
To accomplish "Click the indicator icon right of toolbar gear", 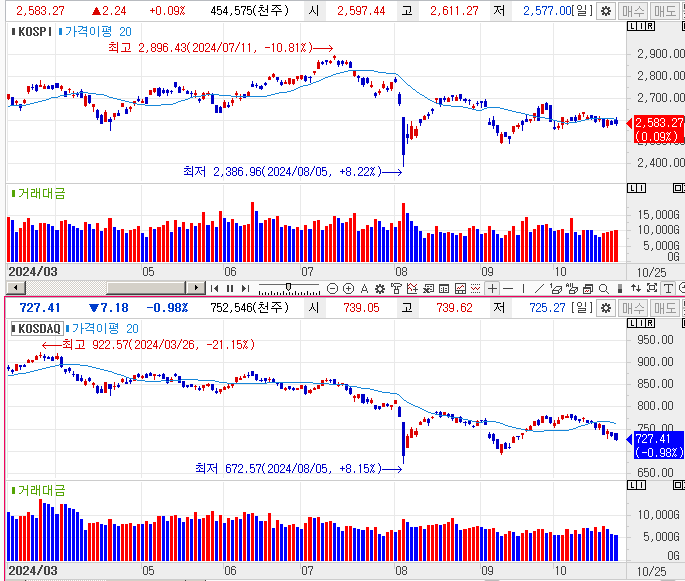I will click(x=396, y=288).
